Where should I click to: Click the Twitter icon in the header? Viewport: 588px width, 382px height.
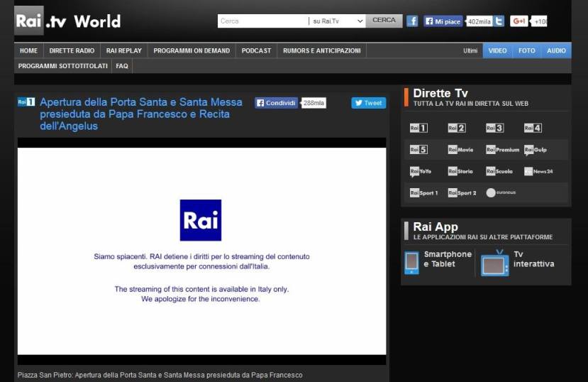coord(499,21)
